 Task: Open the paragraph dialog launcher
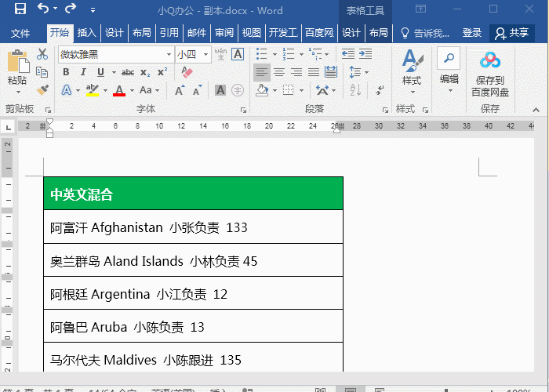click(x=386, y=111)
